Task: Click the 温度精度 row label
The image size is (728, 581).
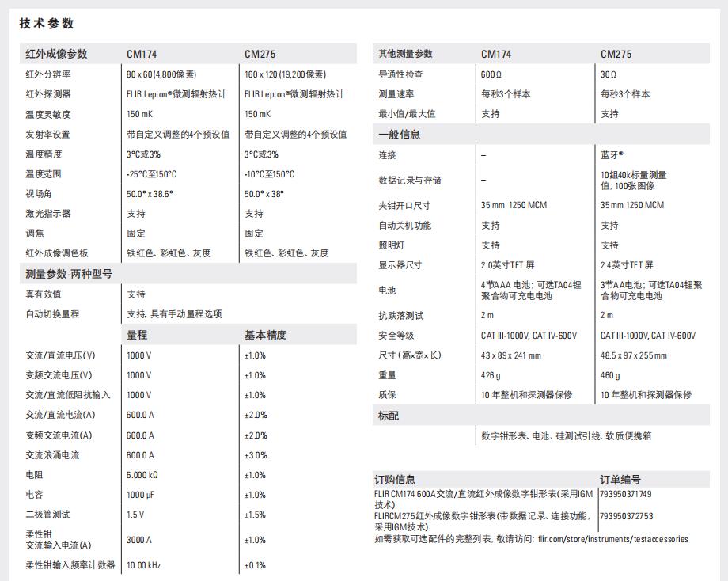Action: [x=44, y=154]
